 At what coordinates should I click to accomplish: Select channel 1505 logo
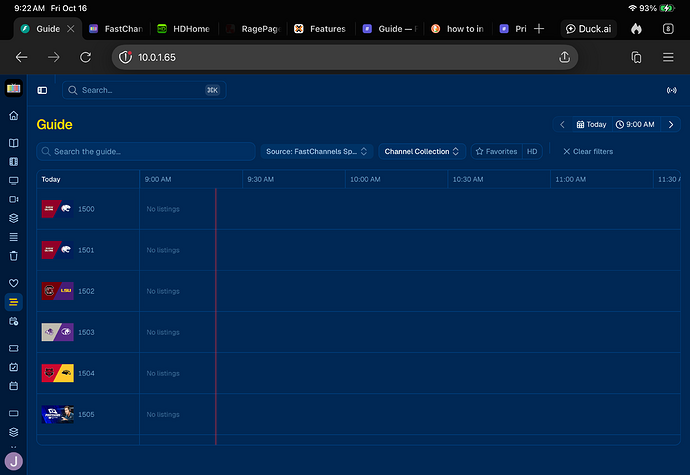pyautogui.click(x=58, y=414)
